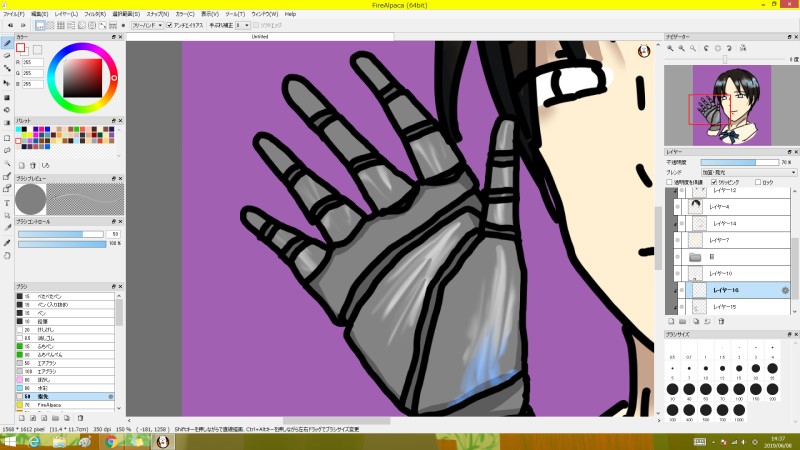
Task: Select the Eraser tool in the left toolbar
Action: (x=7, y=55)
